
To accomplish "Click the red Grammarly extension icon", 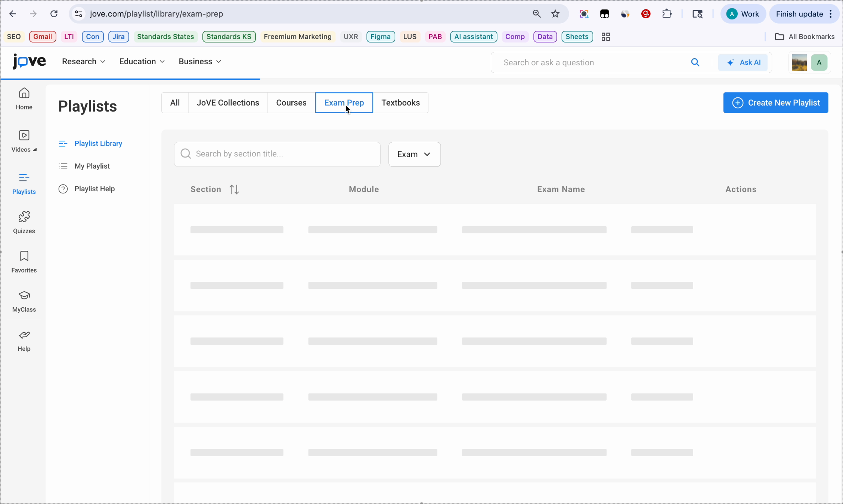I will click(x=646, y=14).
